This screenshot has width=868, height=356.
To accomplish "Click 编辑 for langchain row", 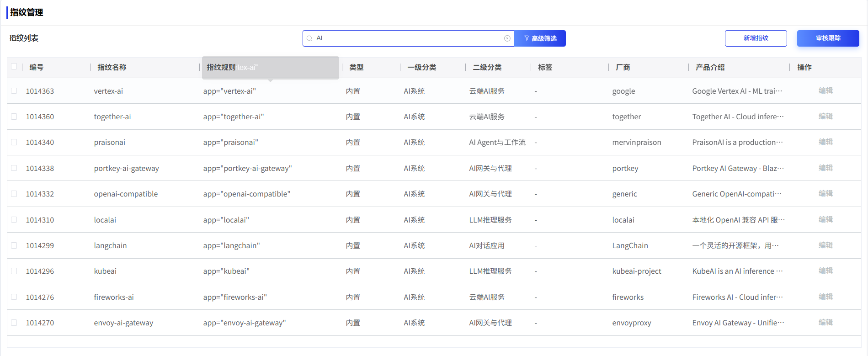I will [825, 245].
